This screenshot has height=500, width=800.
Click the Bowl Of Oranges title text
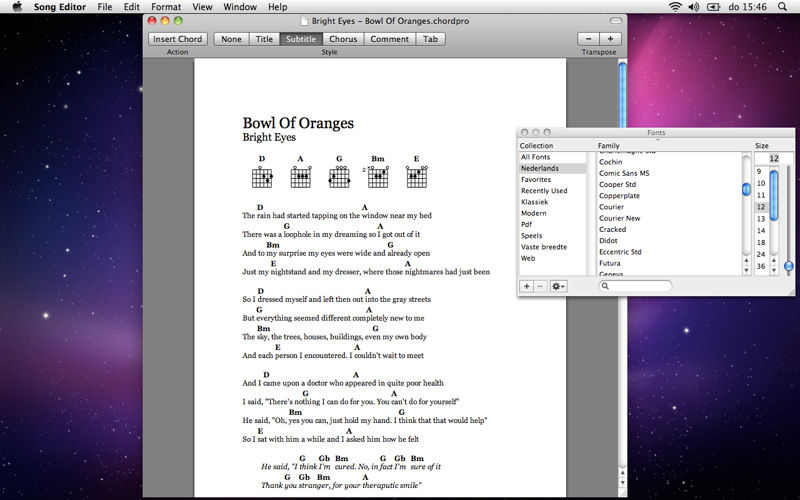298,123
